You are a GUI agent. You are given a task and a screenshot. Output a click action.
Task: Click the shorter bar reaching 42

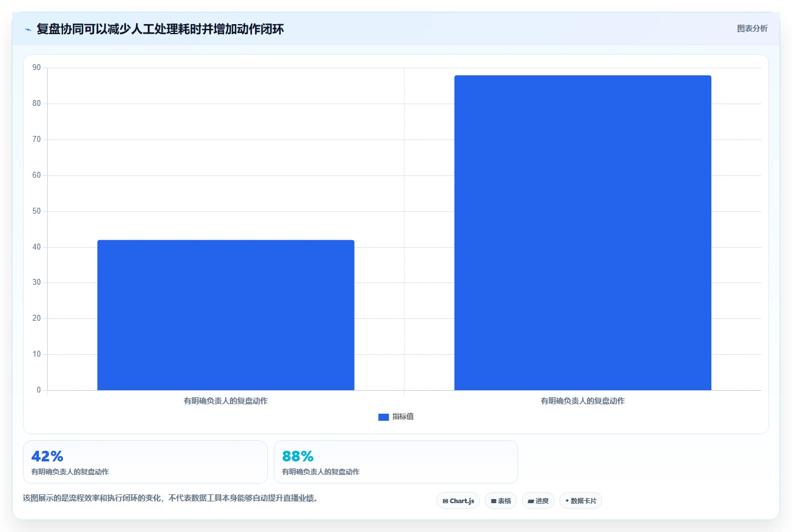pos(226,315)
